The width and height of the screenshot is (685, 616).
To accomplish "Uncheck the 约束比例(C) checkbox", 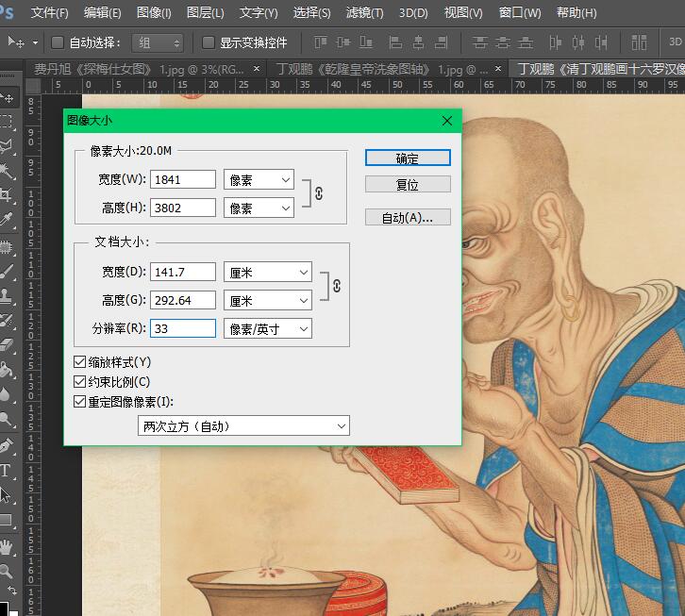I will [79, 382].
